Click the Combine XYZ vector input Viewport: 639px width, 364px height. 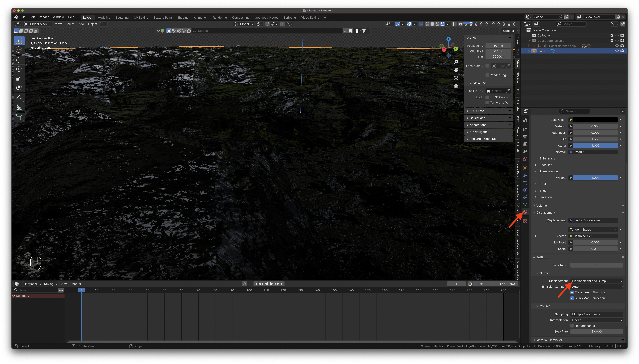pos(593,236)
